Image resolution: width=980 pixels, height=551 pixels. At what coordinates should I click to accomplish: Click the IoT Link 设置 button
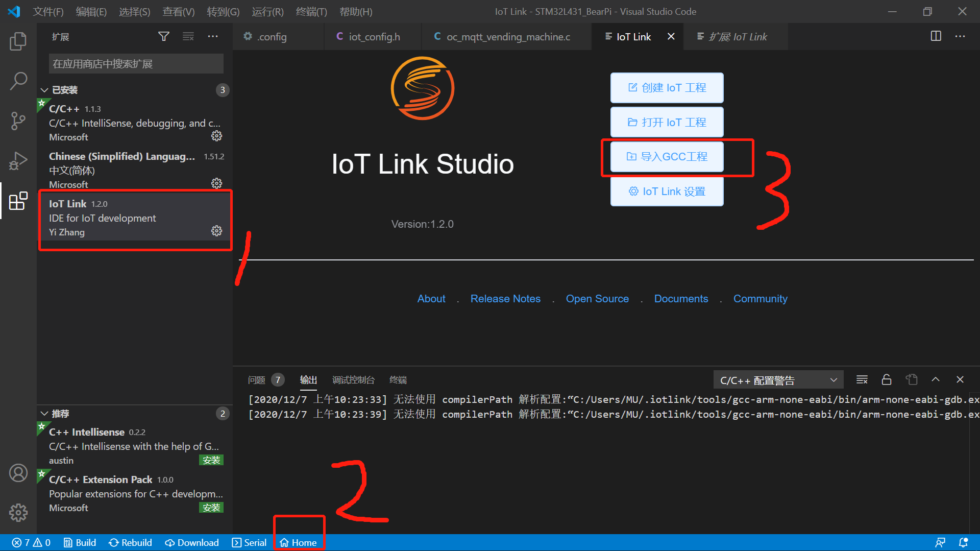tap(667, 191)
